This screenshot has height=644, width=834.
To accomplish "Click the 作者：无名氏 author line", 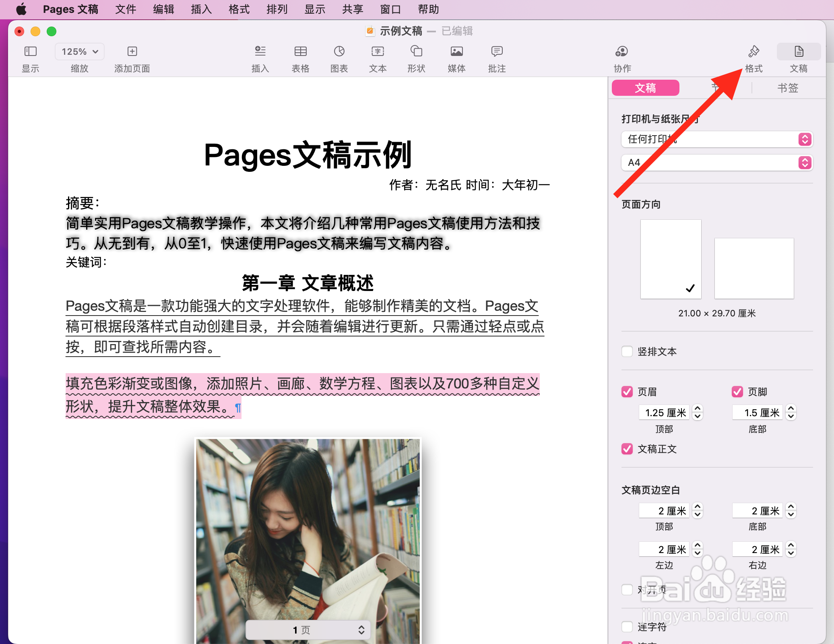I will [469, 185].
